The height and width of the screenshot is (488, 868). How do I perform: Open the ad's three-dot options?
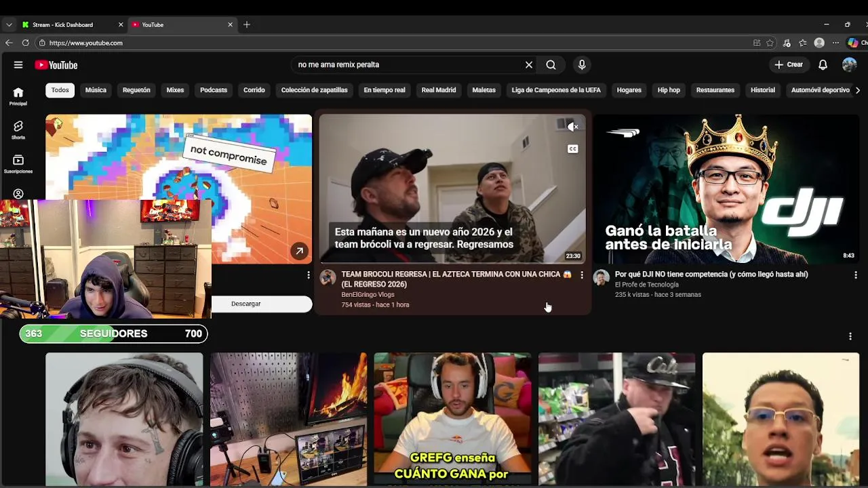(x=308, y=275)
